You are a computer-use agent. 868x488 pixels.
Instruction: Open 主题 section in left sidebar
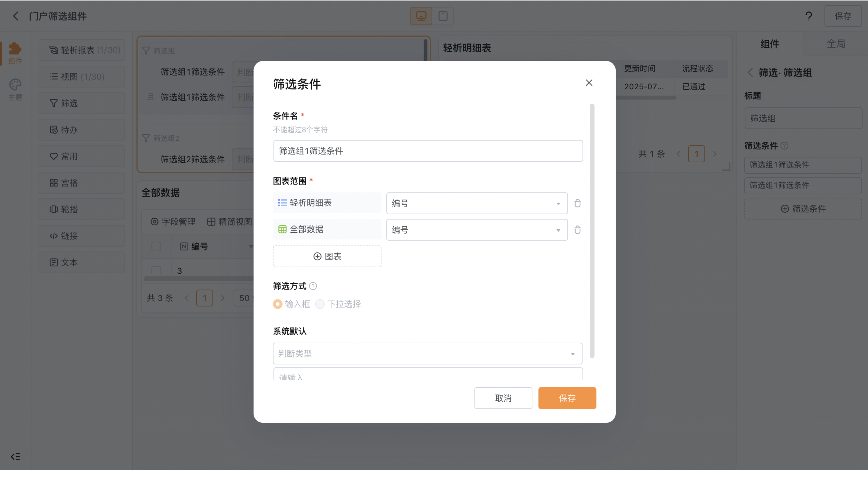(x=15, y=90)
